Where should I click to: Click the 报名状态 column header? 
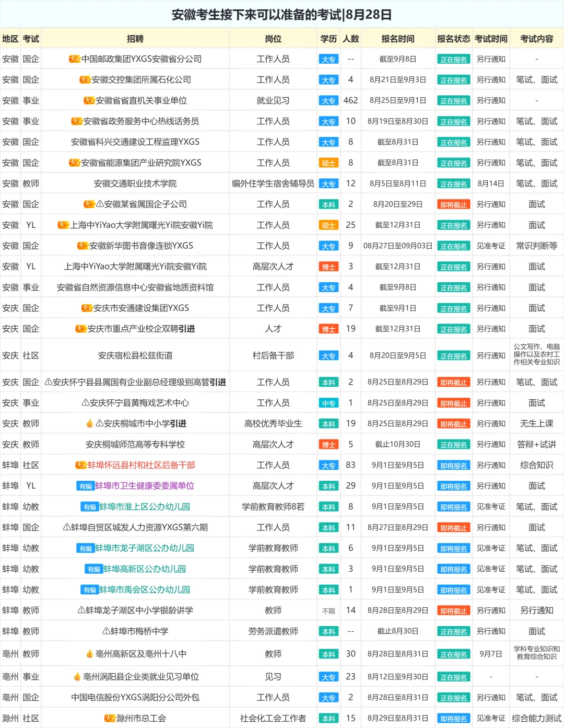(x=453, y=39)
